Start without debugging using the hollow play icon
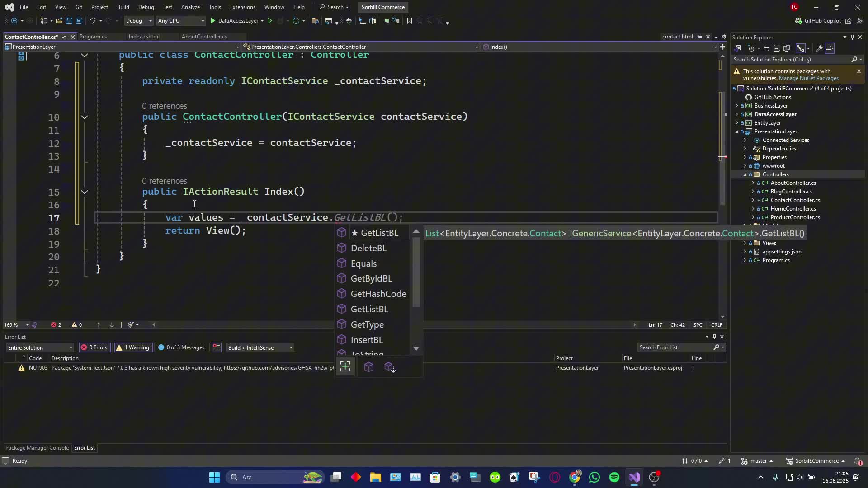Screen dimensions: 868x488 coord(270,21)
